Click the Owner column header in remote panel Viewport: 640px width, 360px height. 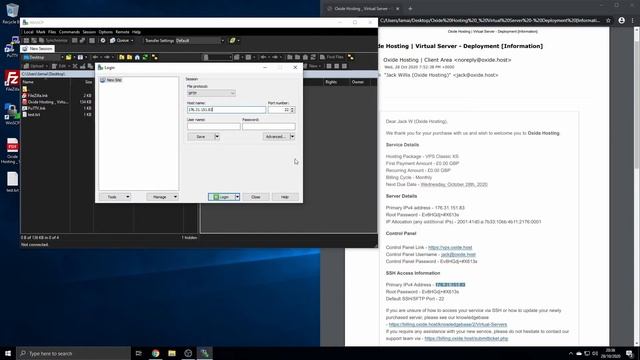point(358,82)
